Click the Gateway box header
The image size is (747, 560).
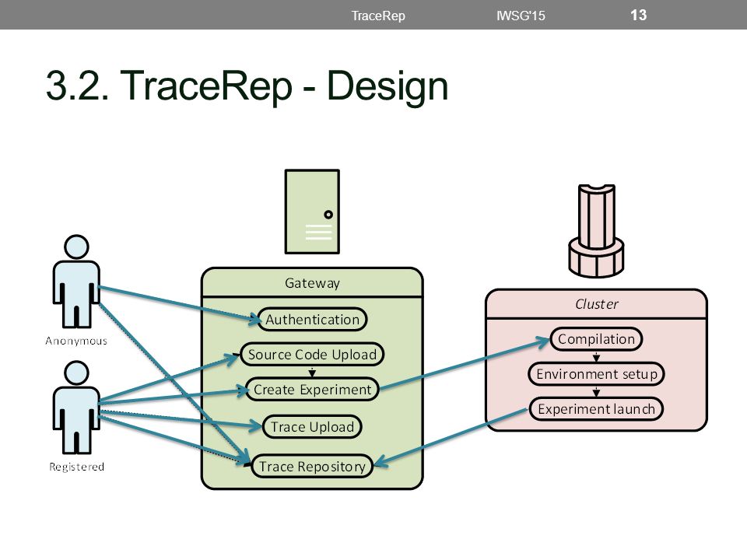[x=312, y=283]
